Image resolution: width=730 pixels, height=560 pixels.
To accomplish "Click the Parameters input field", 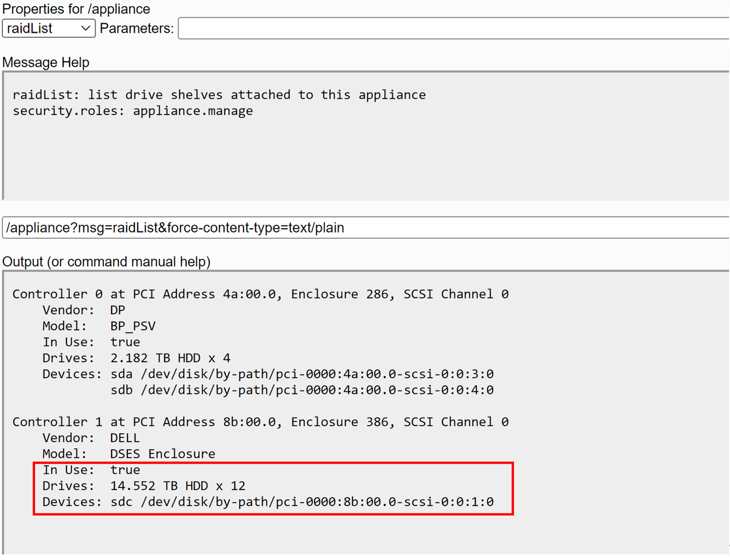I will pyautogui.click(x=454, y=28).
